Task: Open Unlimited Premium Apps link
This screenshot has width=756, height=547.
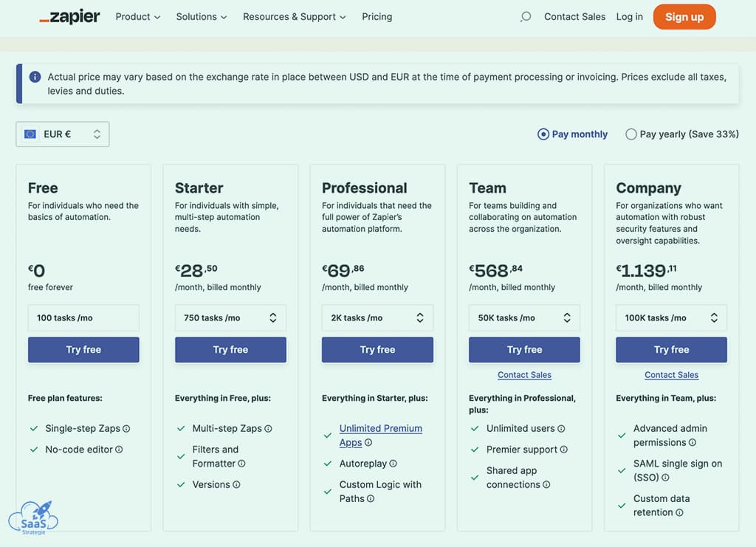Action: [x=380, y=436]
